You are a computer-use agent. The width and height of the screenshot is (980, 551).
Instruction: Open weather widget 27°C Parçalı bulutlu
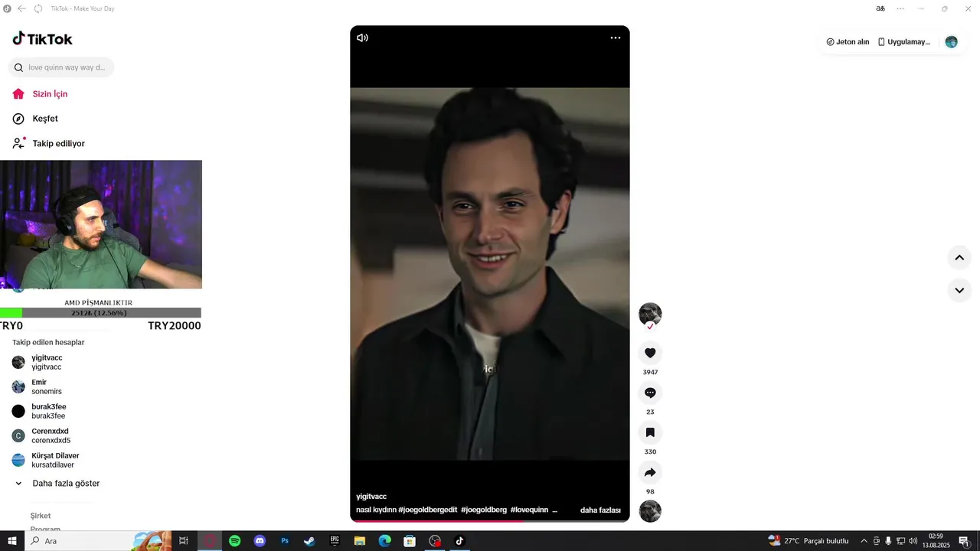pyautogui.click(x=808, y=541)
